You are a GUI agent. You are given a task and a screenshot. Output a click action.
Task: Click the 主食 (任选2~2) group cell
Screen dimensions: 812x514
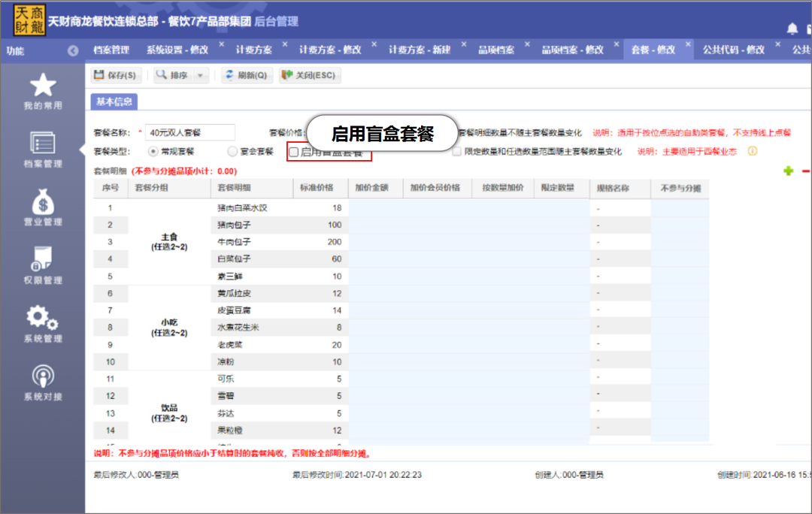click(x=169, y=242)
